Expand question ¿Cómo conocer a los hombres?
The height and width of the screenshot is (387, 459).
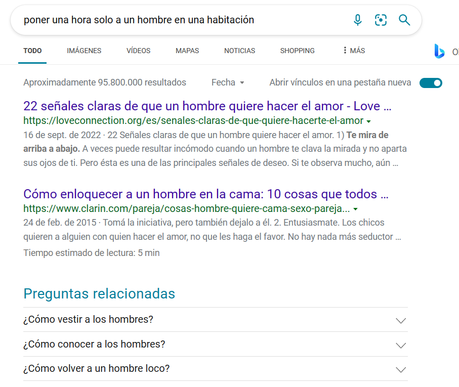click(215, 344)
